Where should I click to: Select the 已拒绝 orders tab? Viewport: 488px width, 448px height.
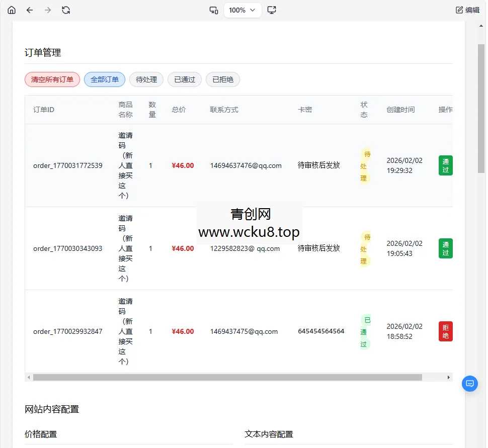point(222,79)
